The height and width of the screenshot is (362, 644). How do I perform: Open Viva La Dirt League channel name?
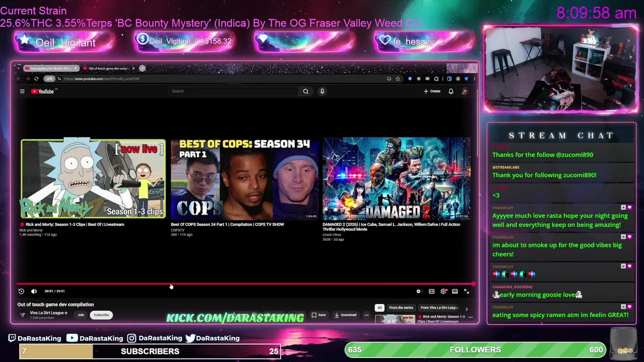(47, 313)
